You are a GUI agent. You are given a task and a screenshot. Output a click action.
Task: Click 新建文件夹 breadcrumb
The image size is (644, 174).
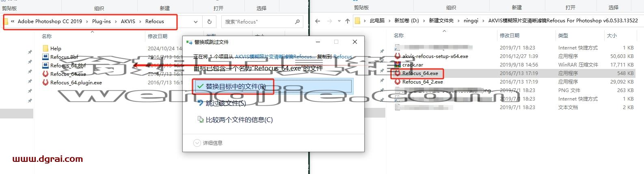pyautogui.click(x=441, y=20)
